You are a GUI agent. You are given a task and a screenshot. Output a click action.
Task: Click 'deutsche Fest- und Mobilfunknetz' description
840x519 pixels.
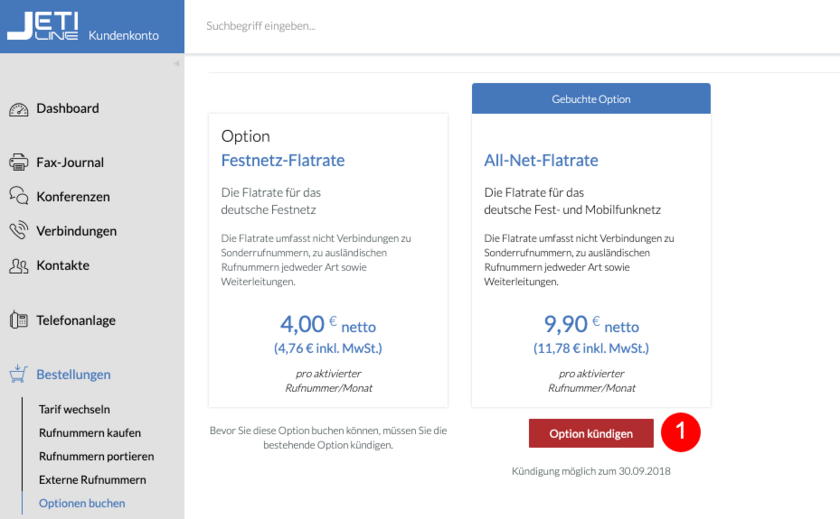coord(572,209)
